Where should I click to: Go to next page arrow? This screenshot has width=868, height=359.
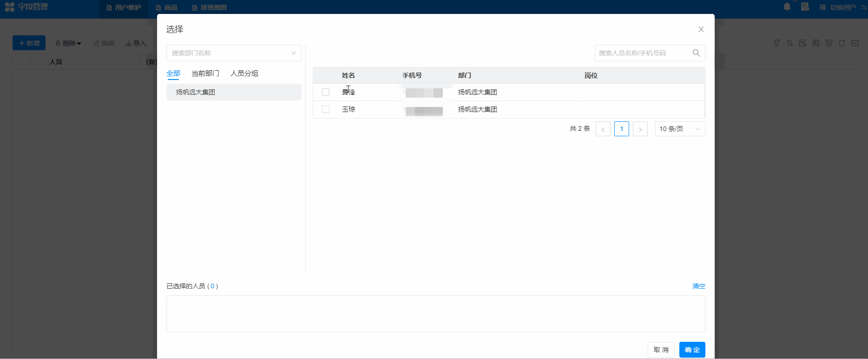click(640, 129)
